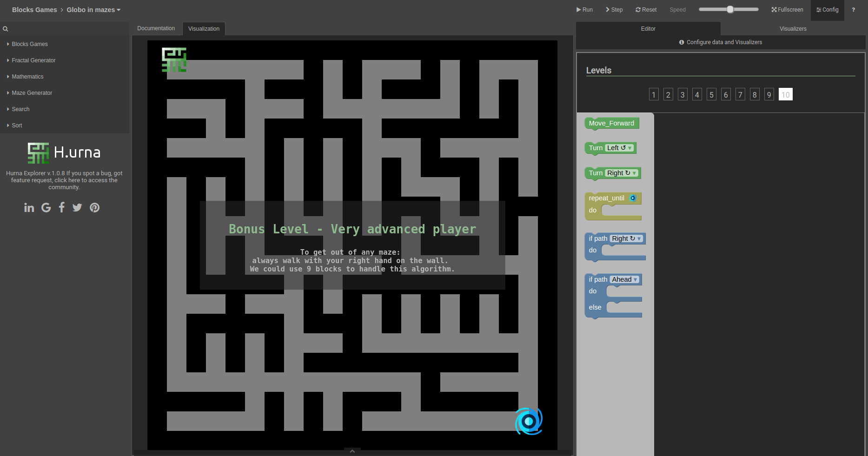Viewport: 868px width, 456px height.
Task: Switch to the Documentation tab
Action: tap(156, 28)
